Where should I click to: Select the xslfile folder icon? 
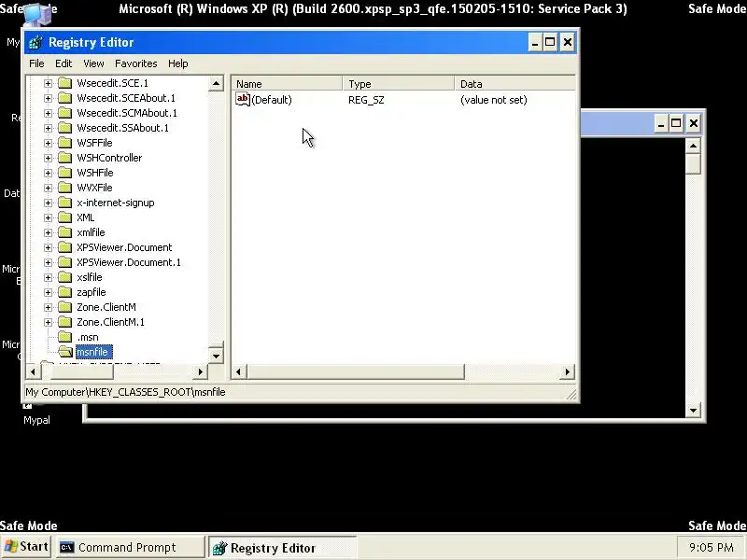64,277
